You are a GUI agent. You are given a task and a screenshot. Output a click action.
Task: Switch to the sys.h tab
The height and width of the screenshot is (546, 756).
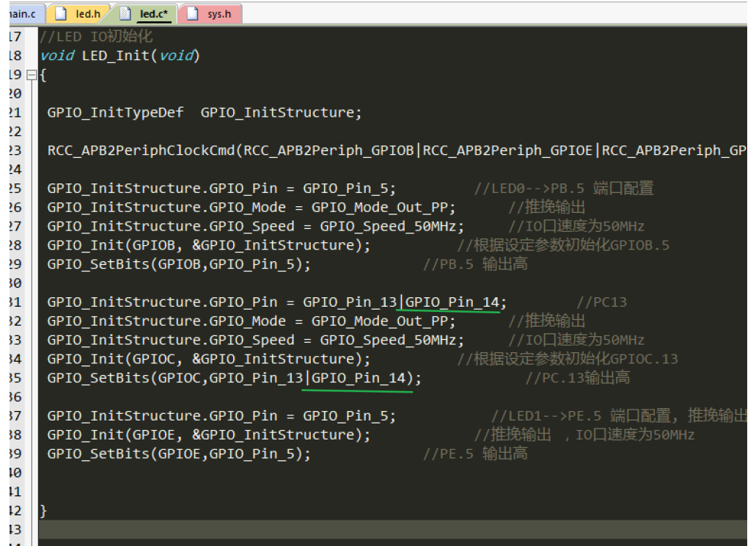click(x=210, y=14)
